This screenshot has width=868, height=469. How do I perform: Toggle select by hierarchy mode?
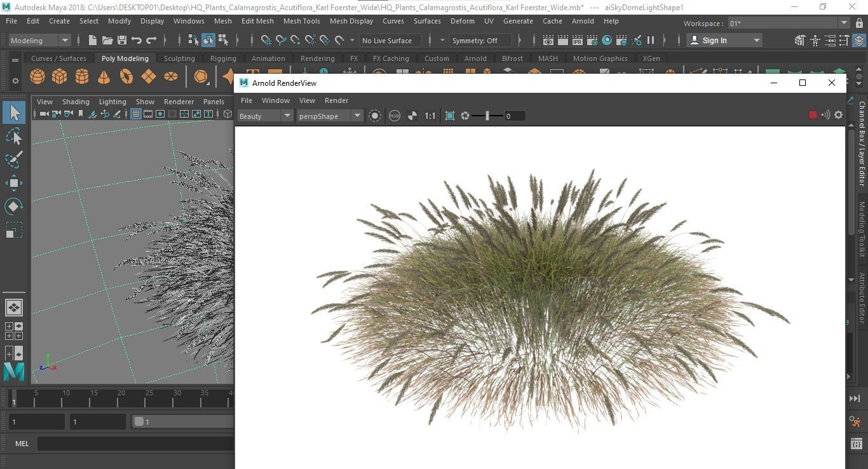(x=194, y=40)
